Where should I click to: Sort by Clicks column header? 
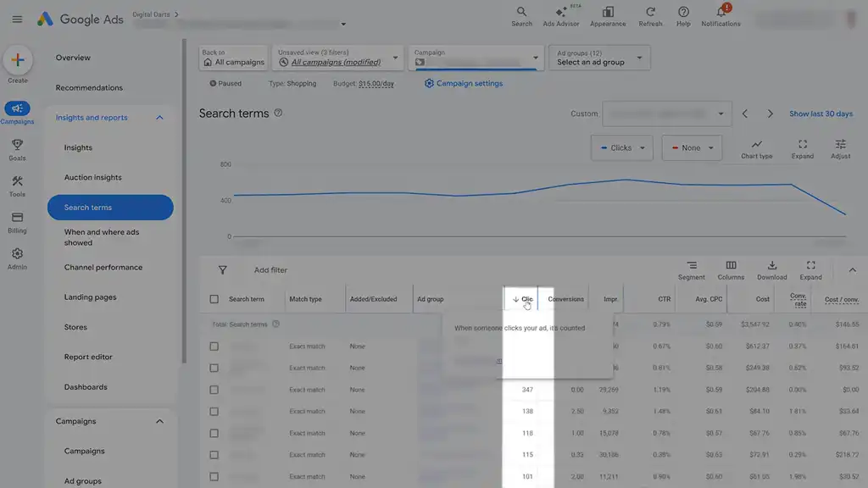(x=521, y=299)
